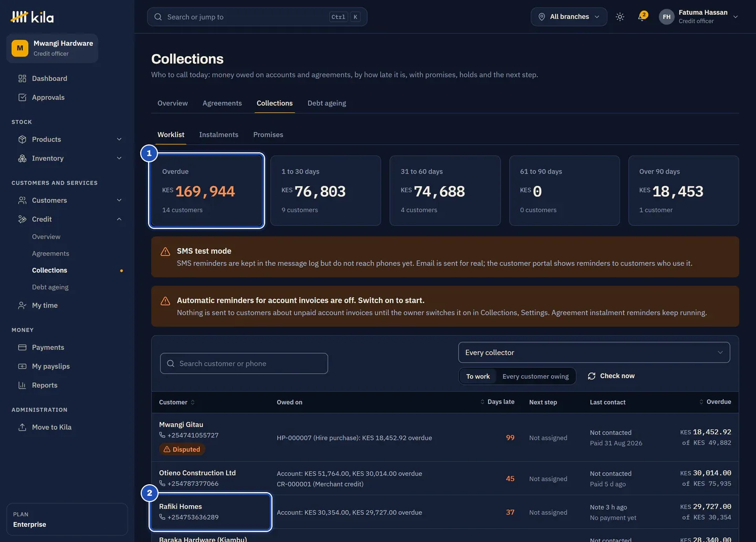Click the Credit handshake icon

pyautogui.click(x=22, y=219)
